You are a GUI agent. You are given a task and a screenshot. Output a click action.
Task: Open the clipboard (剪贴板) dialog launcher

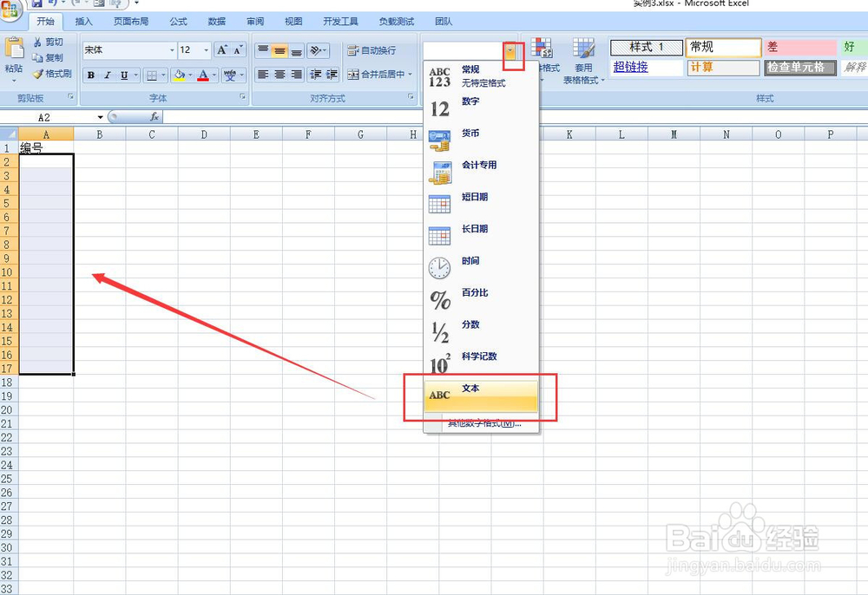click(71, 97)
